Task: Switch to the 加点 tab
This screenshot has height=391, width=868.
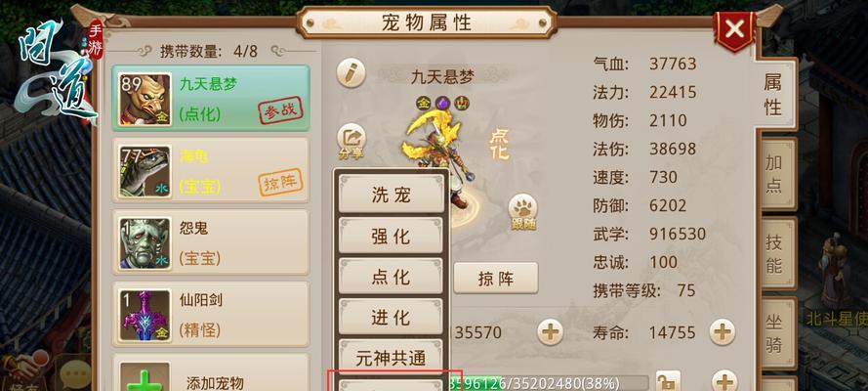Action: tap(774, 173)
